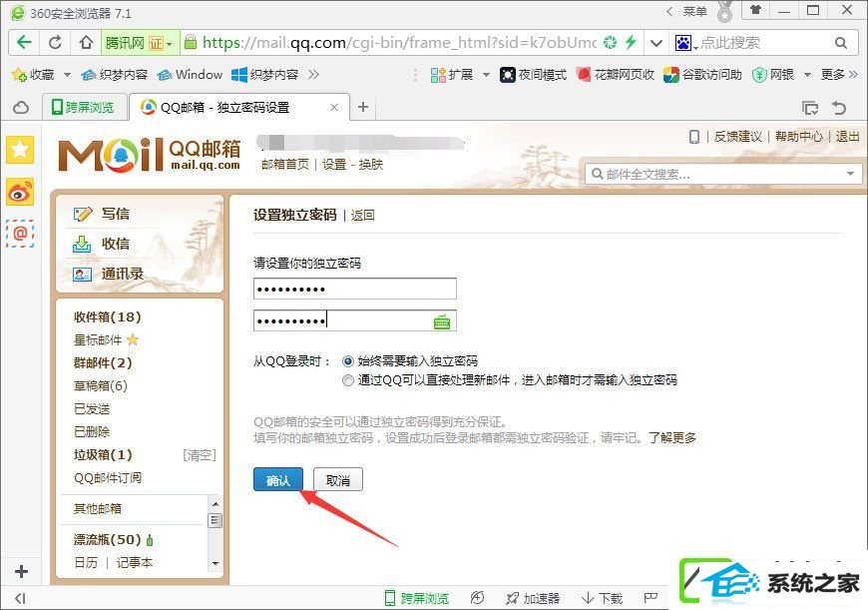Image resolution: width=868 pixels, height=610 pixels.
Task: Expand mail search options dropdown arrow
Action: (x=850, y=174)
